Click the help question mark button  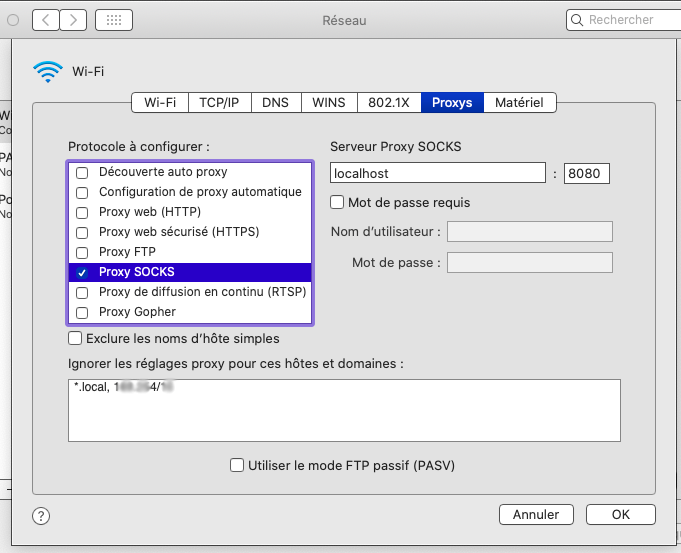click(x=41, y=516)
